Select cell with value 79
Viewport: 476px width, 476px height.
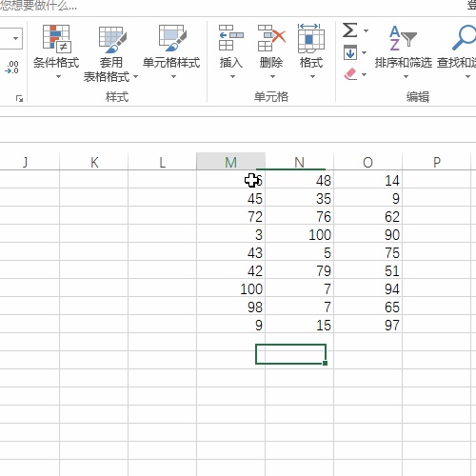click(299, 270)
